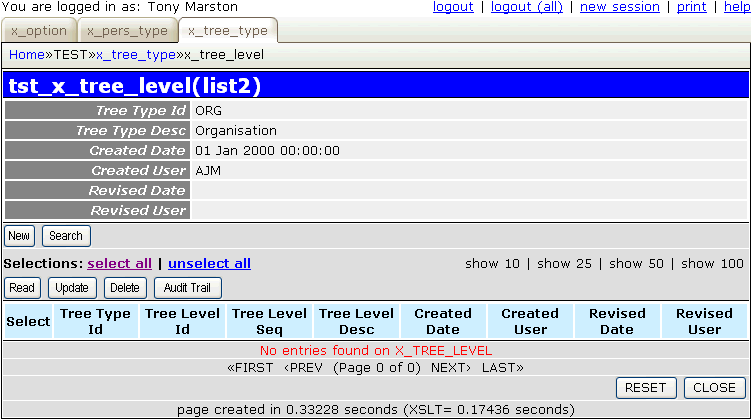Click the logout (all) link
Screen dimensions: 752x420
tap(527, 7)
